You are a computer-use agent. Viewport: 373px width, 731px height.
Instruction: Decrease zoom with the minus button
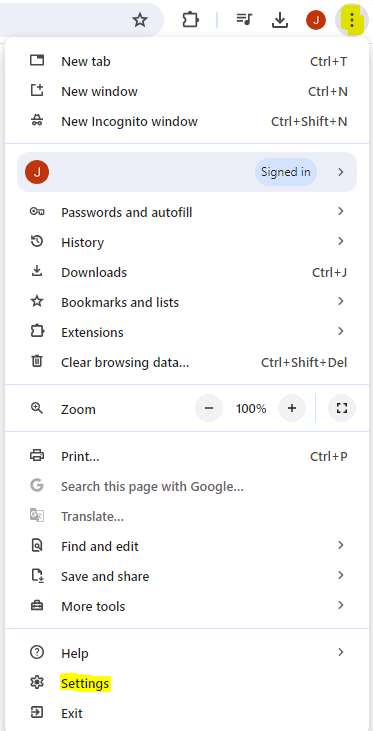click(209, 408)
